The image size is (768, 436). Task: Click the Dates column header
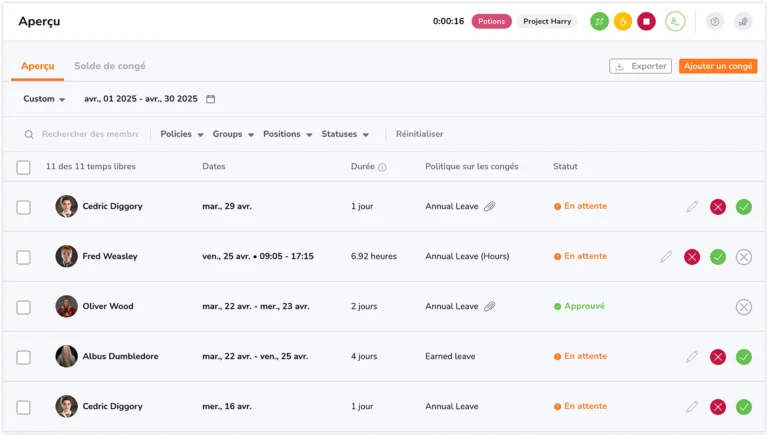tap(214, 167)
